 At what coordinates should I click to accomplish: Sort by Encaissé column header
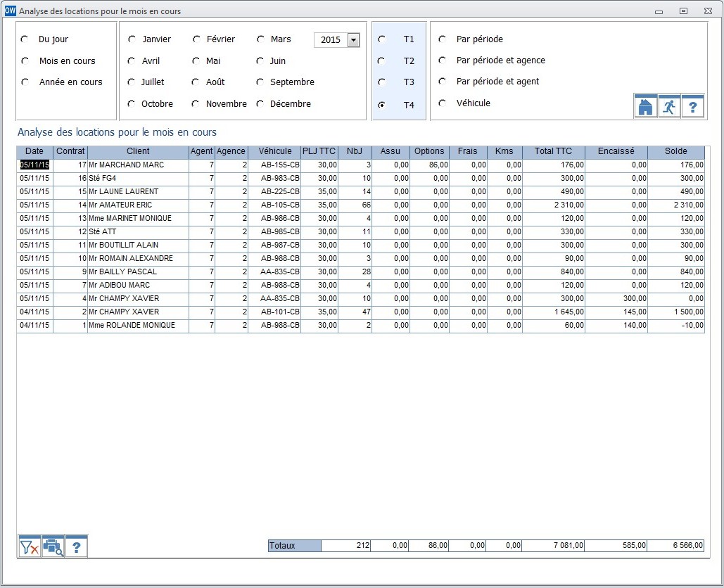pyautogui.click(x=616, y=151)
